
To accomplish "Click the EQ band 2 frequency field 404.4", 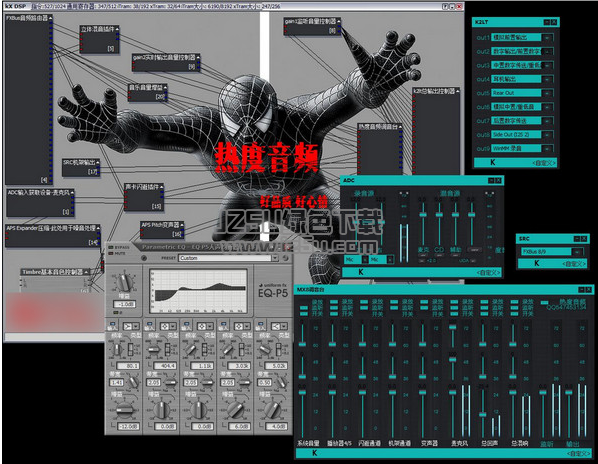I will 166,366.
